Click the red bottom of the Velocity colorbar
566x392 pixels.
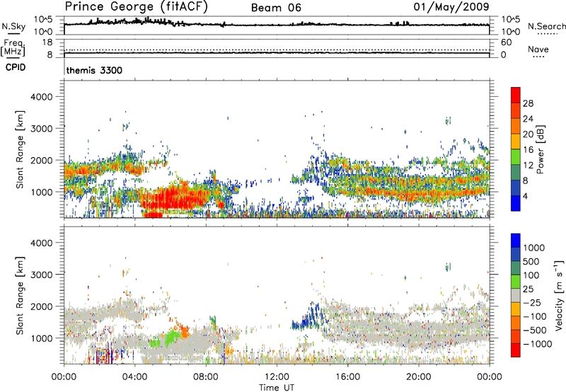516,350
